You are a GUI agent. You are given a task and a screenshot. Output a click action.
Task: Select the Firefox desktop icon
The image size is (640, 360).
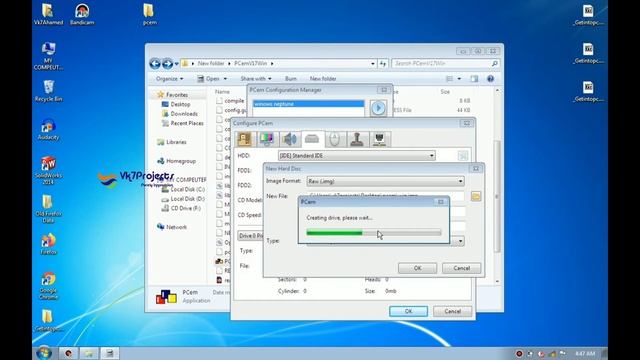[48, 244]
